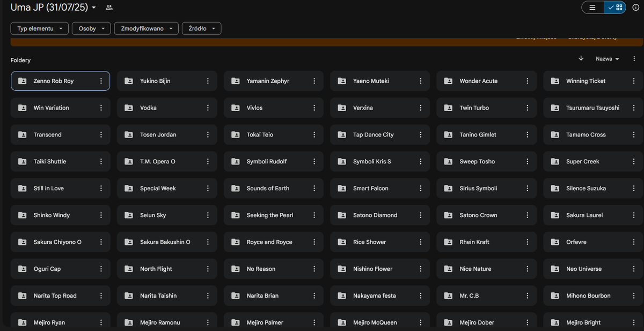
Task: Select the Sakura Chiyono O folder
Action: pyautogui.click(x=61, y=242)
